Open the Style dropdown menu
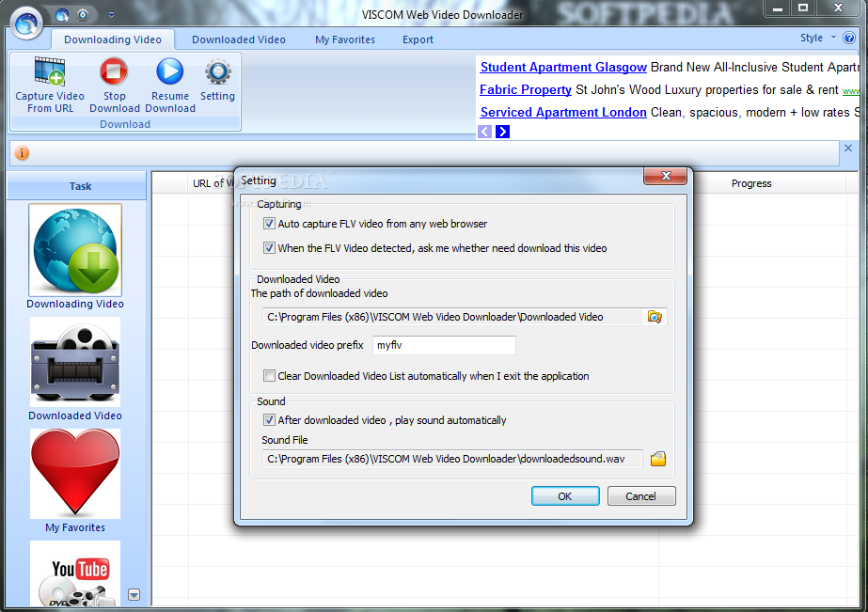Screen dimensions: 868x612 point(817,38)
